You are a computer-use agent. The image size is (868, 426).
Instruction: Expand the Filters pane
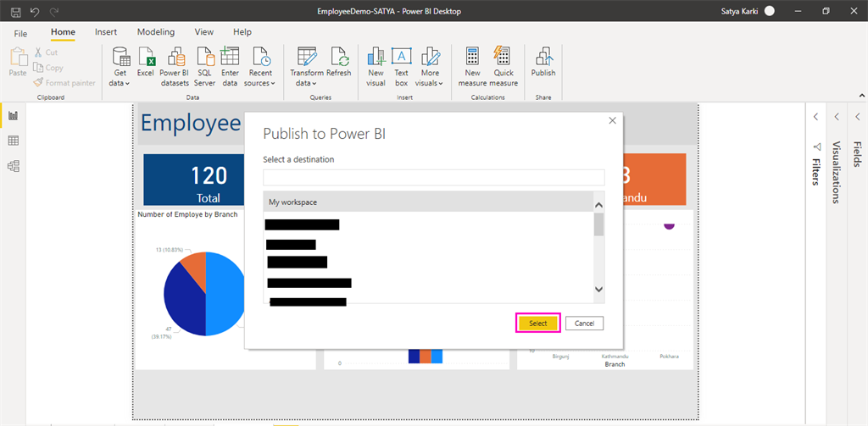815,117
